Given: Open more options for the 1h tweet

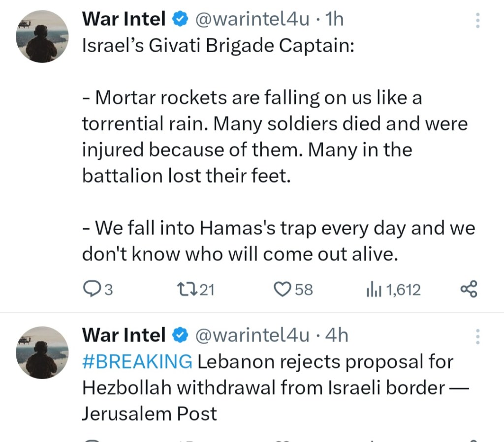Looking at the screenshot, I should (x=477, y=21).
